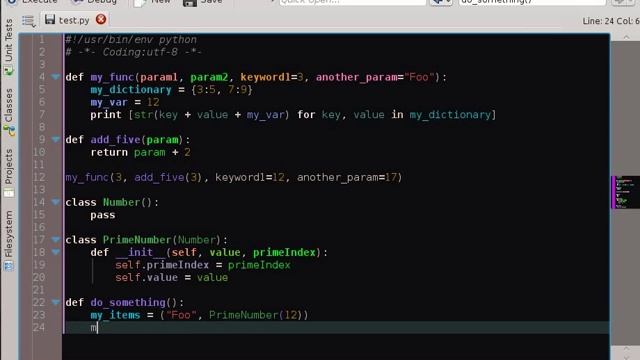This screenshot has width=640, height=360.
Task: Collapse the do_something function fold arrow
Action: [x=56, y=302]
